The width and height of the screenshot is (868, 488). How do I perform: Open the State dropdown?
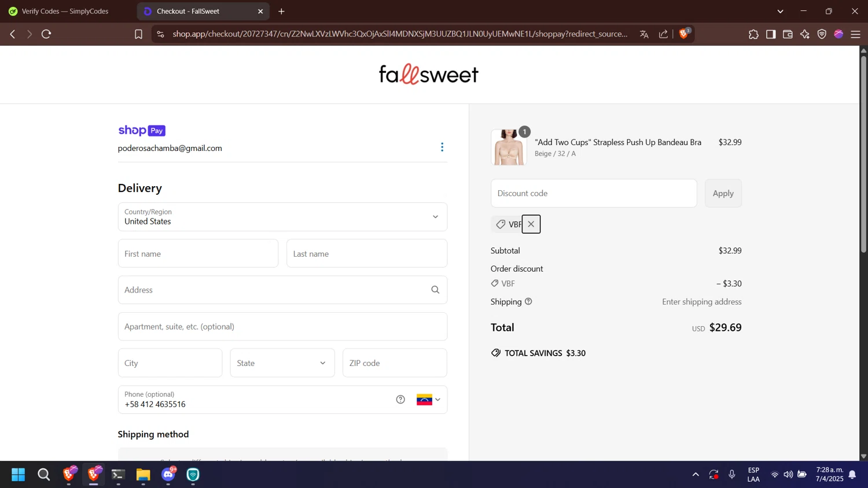pos(282,363)
